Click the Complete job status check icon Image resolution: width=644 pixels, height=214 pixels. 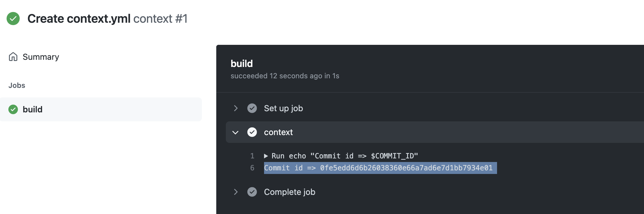coord(252,192)
